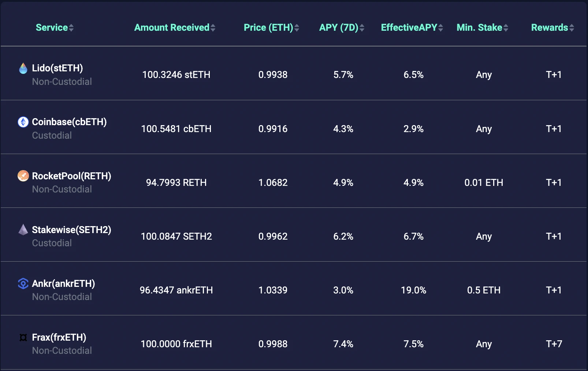This screenshot has width=588, height=371.
Task: Sort by Amount Received arrows
Action: click(213, 28)
